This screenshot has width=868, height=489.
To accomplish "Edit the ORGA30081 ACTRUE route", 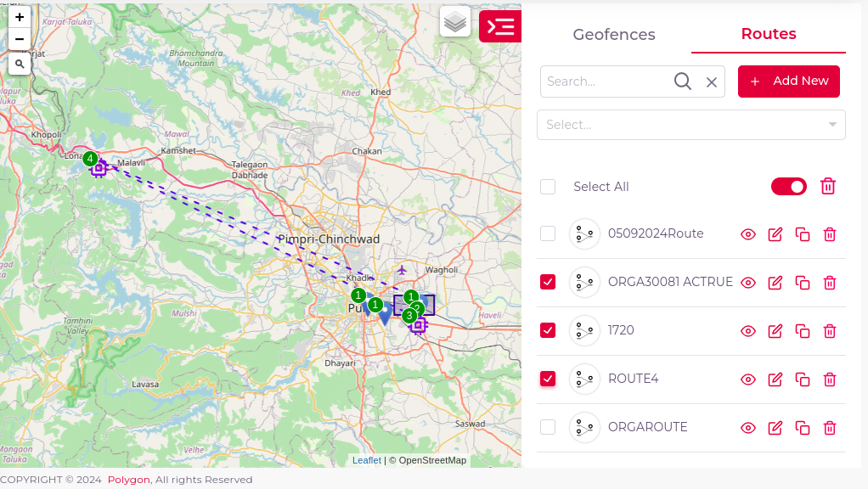I will point(775,283).
